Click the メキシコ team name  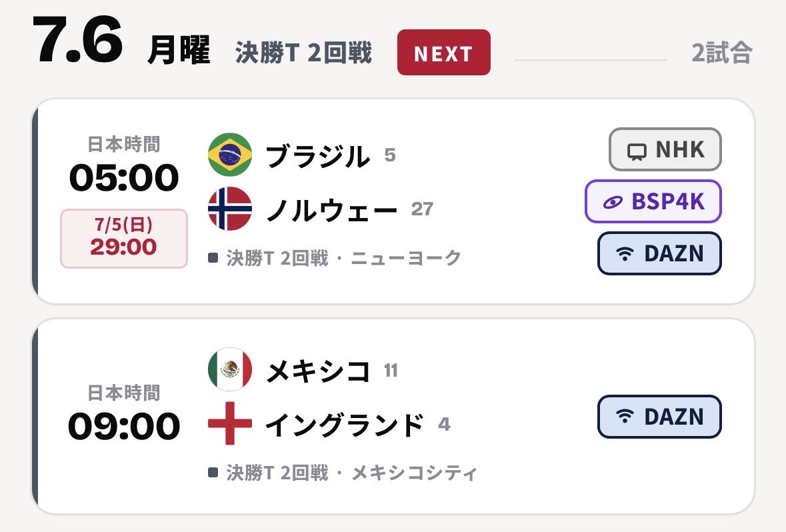(318, 371)
